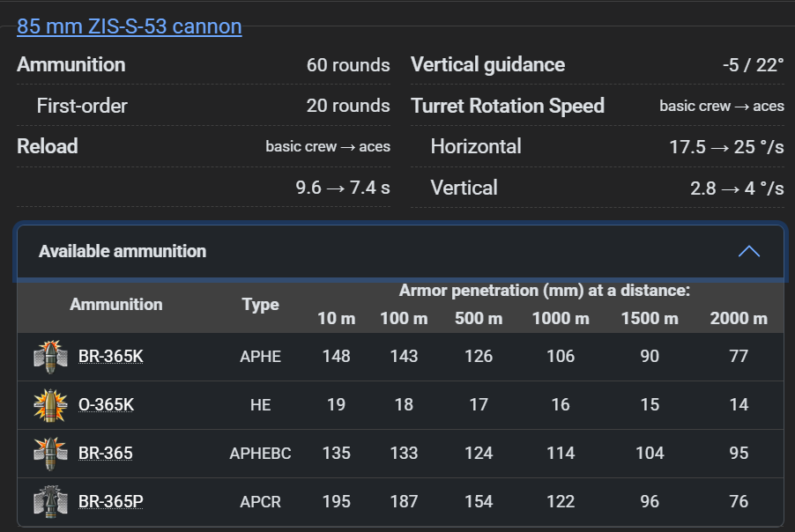Collapse ammunition list with the chevron arrow
Image resolution: width=795 pixels, height=532 pixels.
(748, 252)
